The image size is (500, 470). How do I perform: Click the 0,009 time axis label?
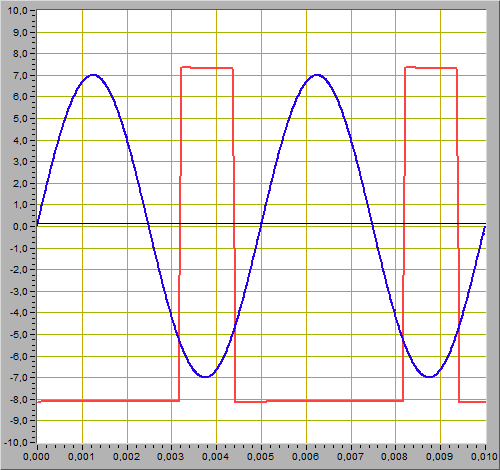[x=440, y=457]
